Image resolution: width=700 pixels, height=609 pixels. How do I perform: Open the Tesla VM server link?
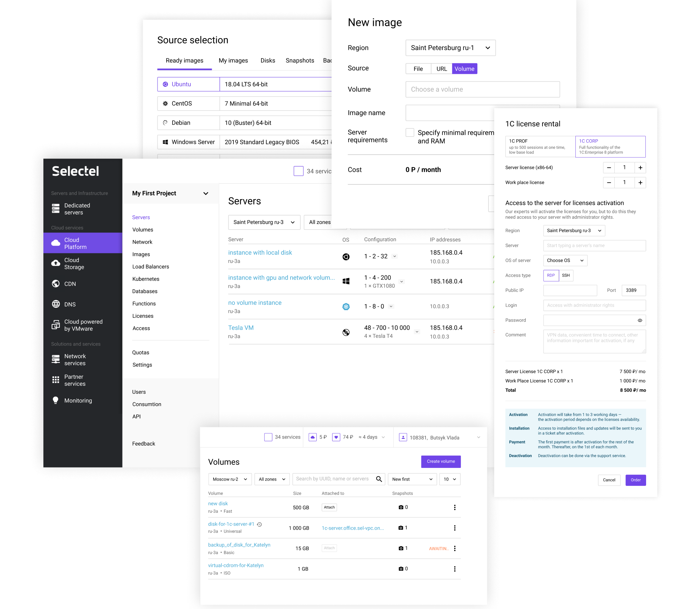(x=241, y=328)
